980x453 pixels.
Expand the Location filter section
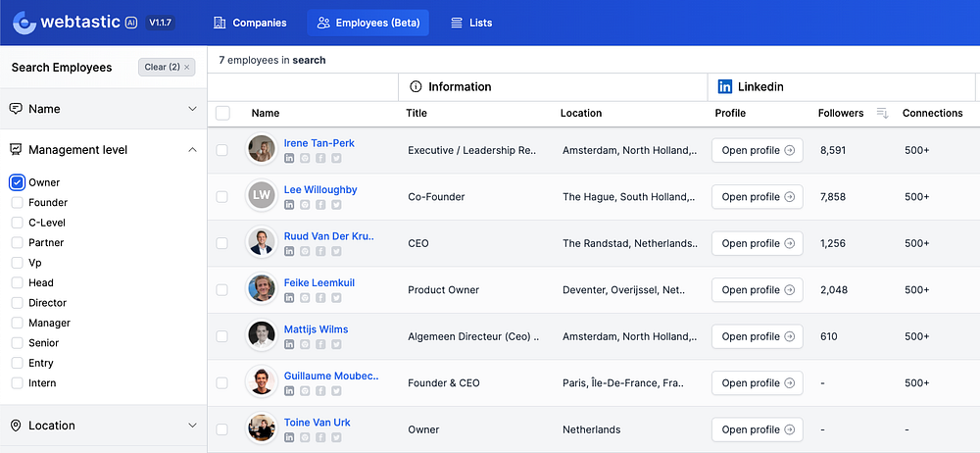(x=103, y=426)
